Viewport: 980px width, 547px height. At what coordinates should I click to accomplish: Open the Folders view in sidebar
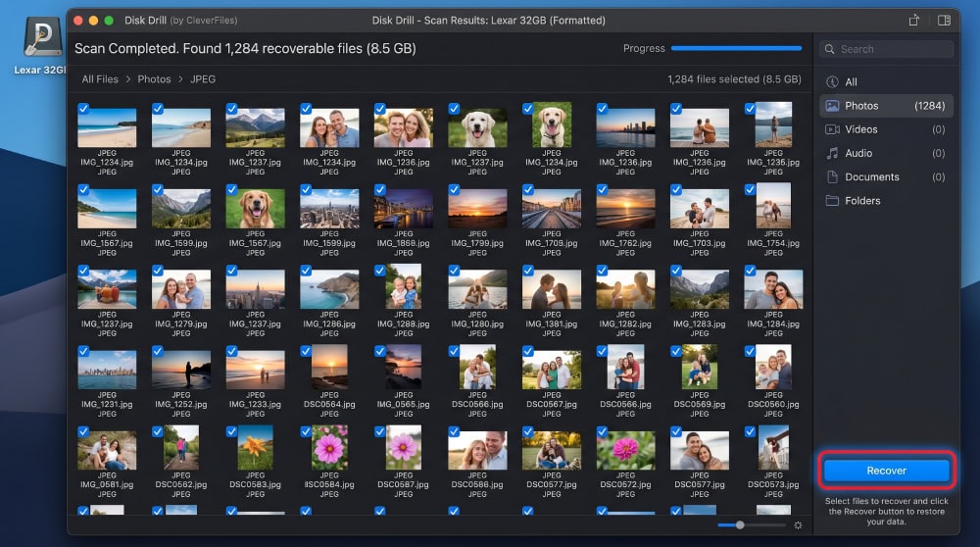pyautogui.click(x=886, y=201)
